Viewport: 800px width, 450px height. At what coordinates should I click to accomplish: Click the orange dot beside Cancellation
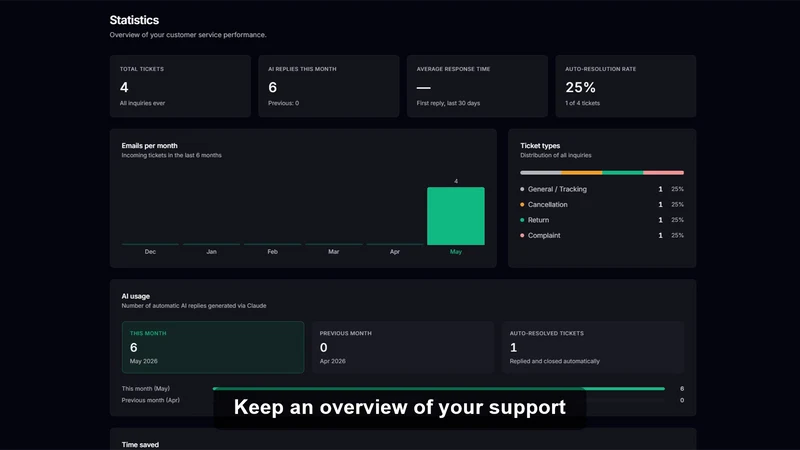click(522, 205)
